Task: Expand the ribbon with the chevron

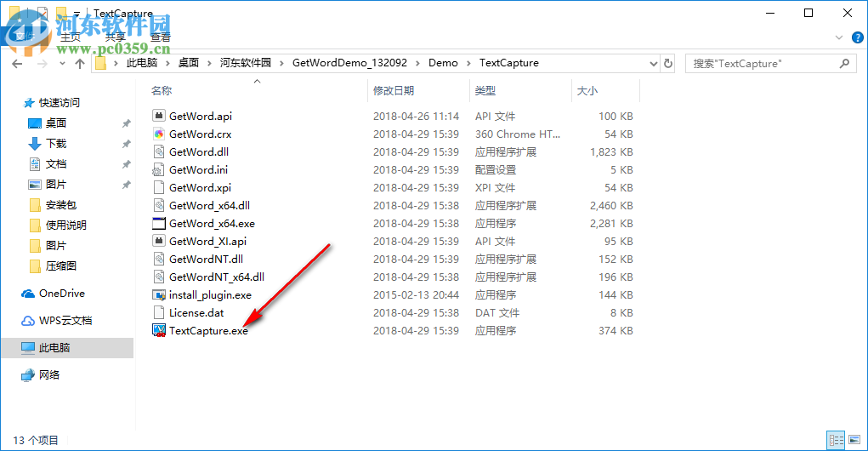Action: (838, 37)
